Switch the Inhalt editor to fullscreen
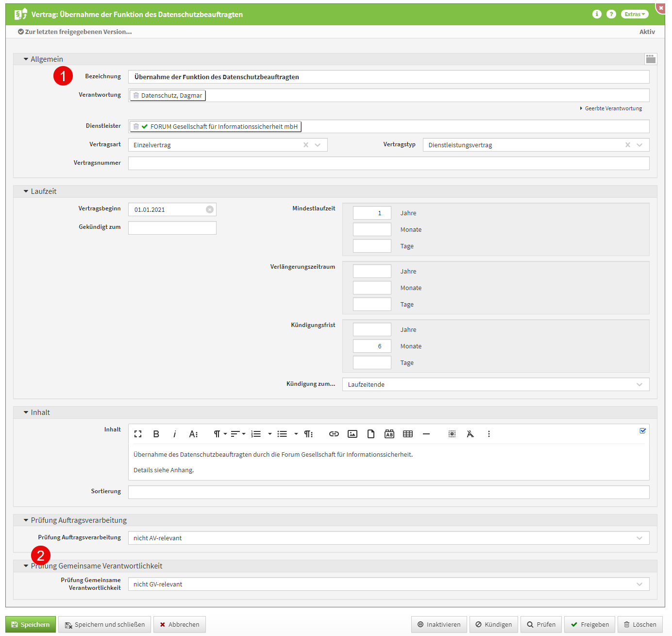 click(138, 434)
